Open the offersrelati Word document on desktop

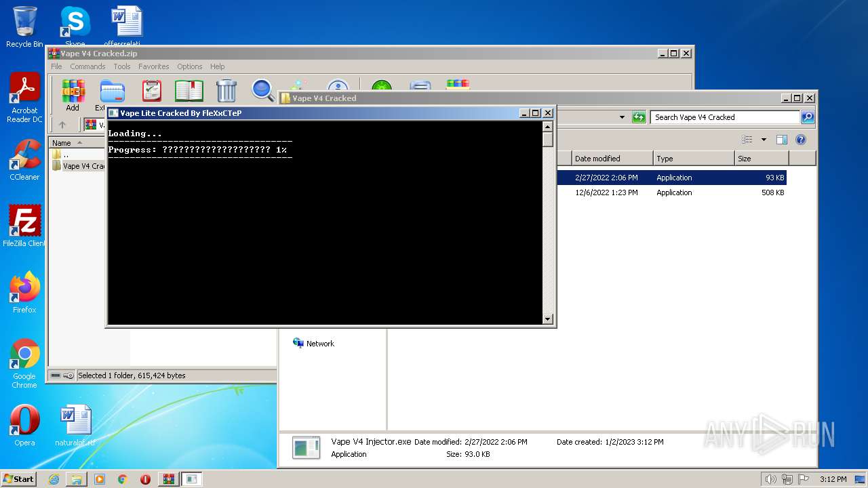(126, 26)
